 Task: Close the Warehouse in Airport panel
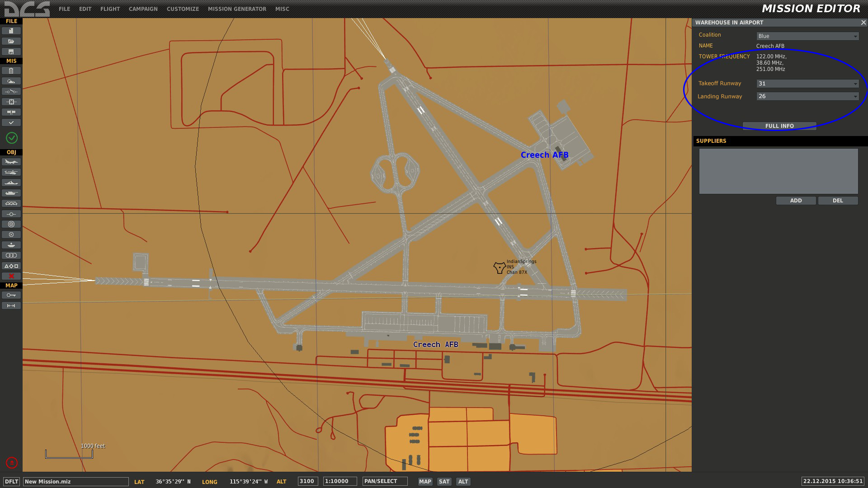point(863,22)
